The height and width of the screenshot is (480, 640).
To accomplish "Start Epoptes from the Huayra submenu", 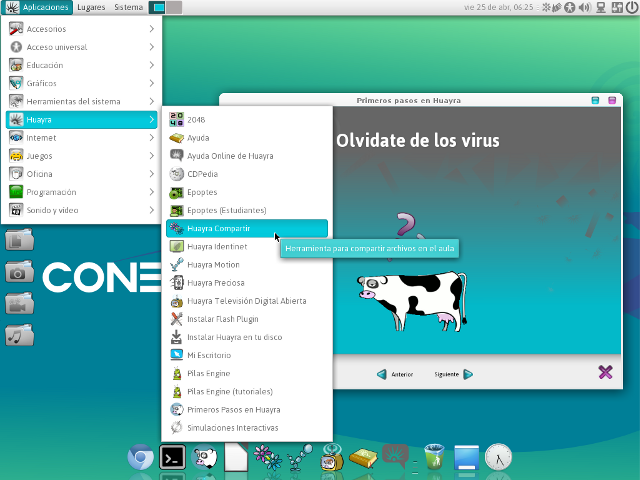I will click(x=247, y=192).
